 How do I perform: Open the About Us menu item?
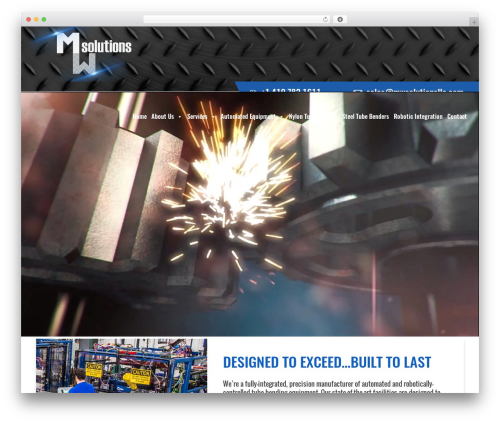[x=163, y=116]
